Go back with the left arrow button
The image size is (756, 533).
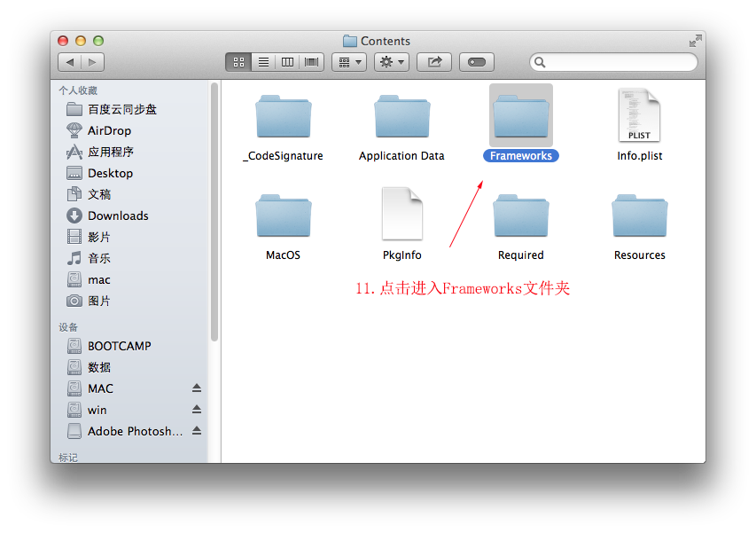tap(70, 62)
